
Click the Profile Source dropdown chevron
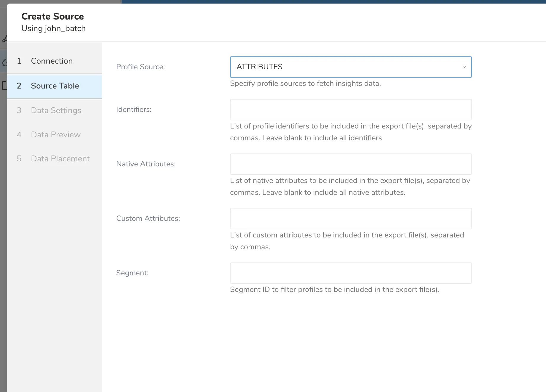464,67
